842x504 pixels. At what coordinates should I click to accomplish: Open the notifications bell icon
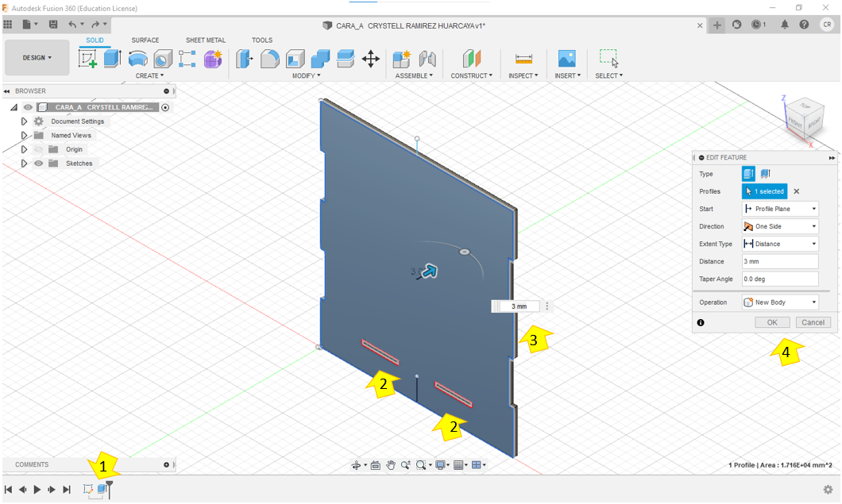tap(785, 24)
